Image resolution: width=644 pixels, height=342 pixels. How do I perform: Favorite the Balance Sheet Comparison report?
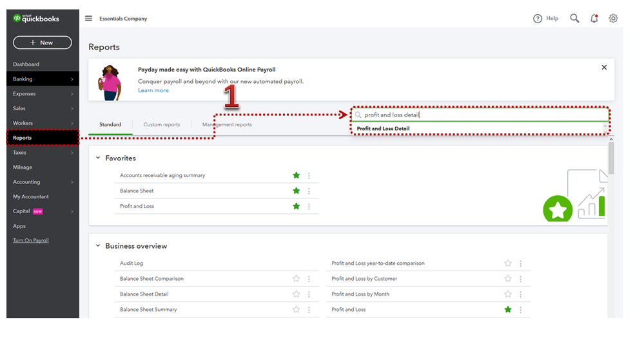click(296, 279)
